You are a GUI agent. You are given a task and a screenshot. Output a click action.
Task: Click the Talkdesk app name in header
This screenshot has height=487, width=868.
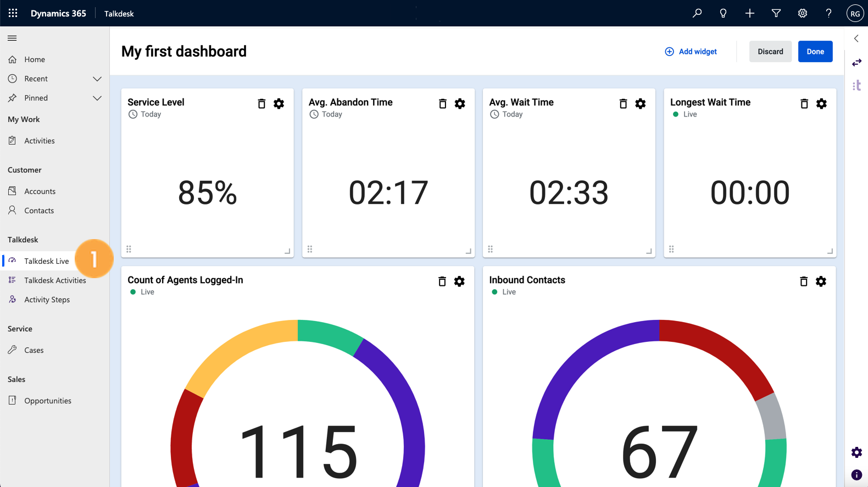119,14
